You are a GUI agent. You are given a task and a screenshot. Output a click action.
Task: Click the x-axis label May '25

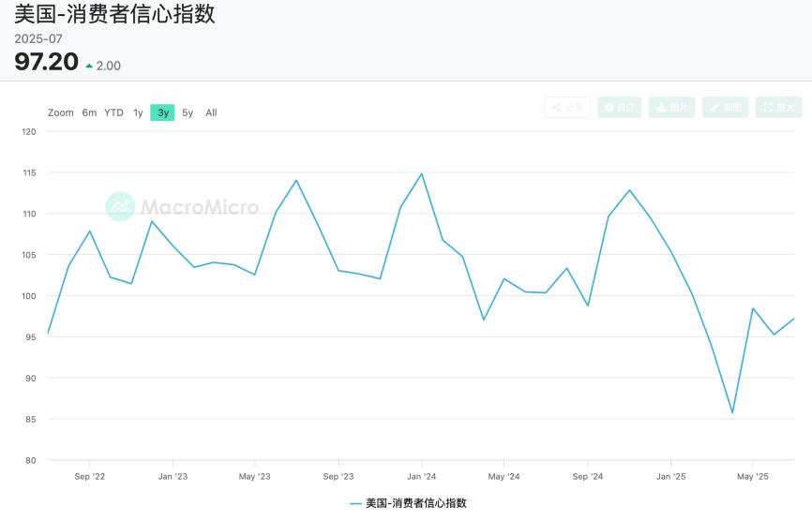coord(752,476)
